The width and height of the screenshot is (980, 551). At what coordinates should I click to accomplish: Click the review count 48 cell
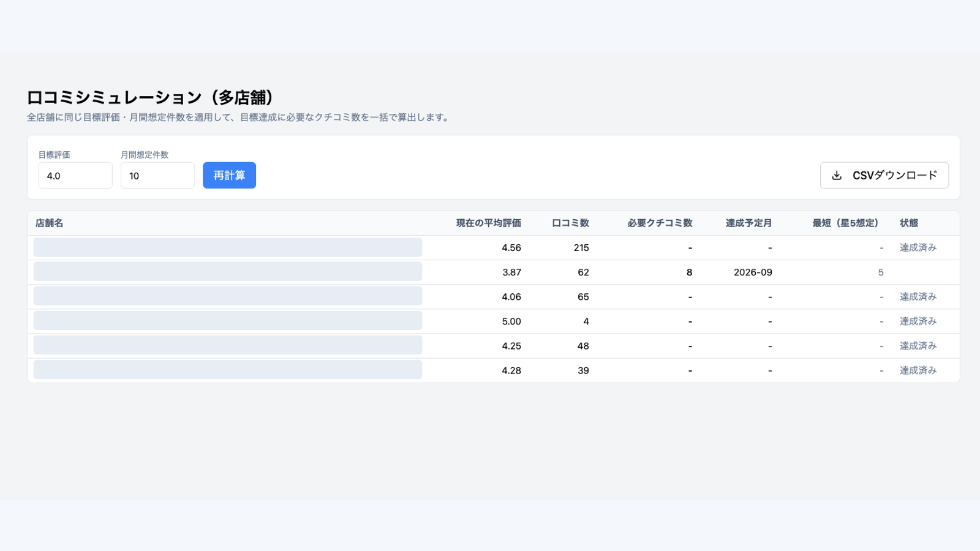[583, 346]
